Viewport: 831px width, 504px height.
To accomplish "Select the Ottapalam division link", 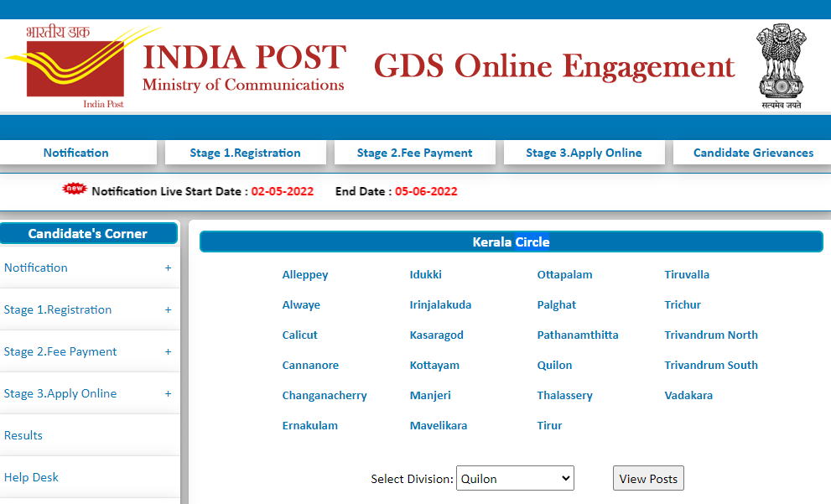I will pyautogui.click(x=565, y=275).
